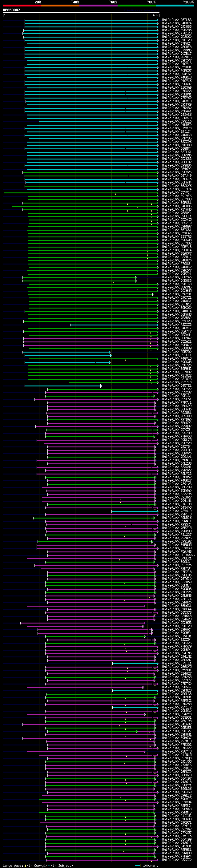This screenshot has height=868, width=197.
Task: Select the UniRef100_C0KYB5 label
Action: click(177, 139)
